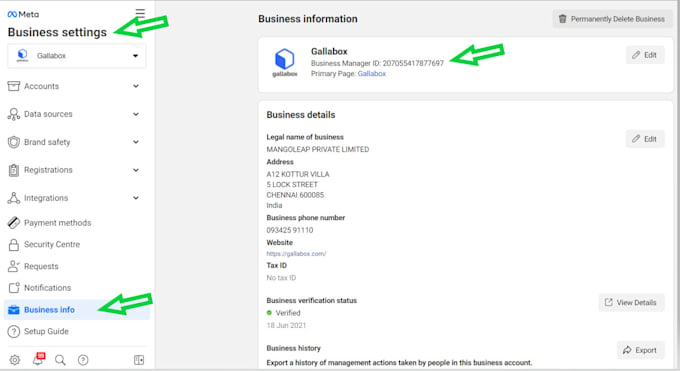Viewport: 680px width, 371px height.
Task: Click the Setup Guide question icon
Action: point(13,332)
